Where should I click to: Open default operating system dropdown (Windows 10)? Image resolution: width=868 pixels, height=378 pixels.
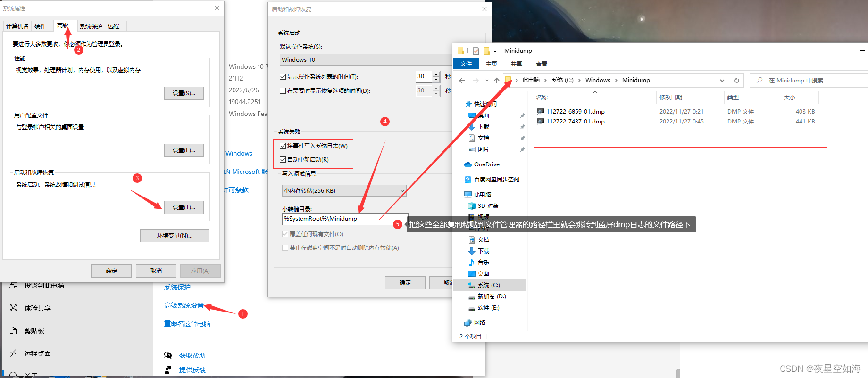click(366, 59)
